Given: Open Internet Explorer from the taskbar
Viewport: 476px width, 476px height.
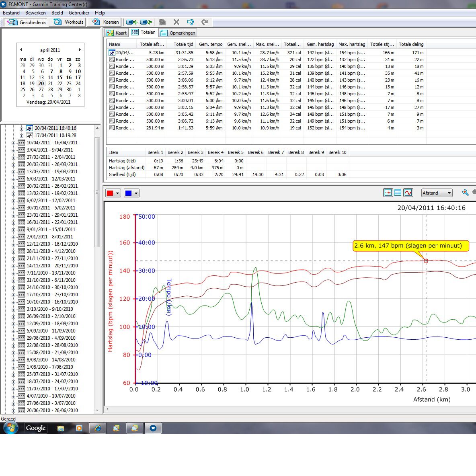Looking at the screenshot, I should pyautogui.click(x=98, y=428).
